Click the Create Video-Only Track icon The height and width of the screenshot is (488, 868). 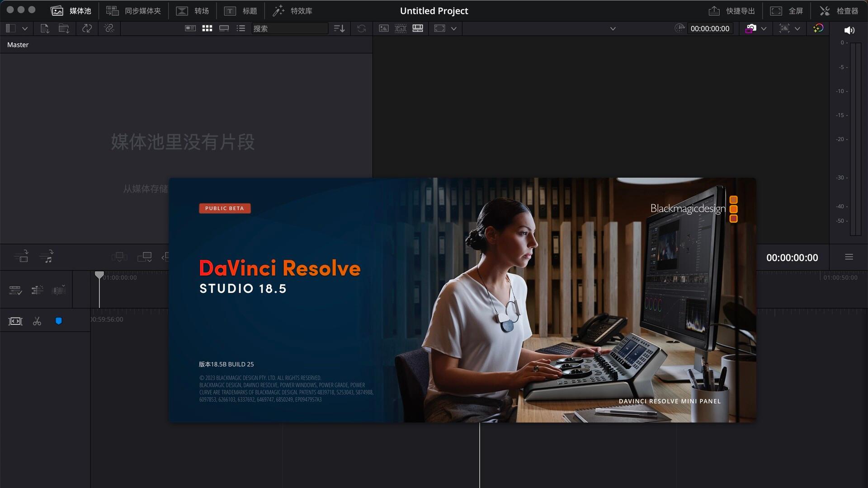pos(21,257)
